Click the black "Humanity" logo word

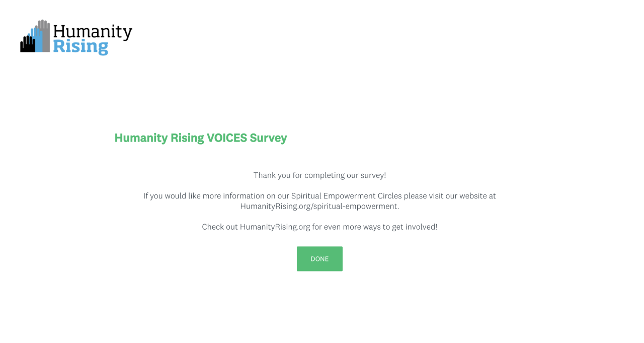pyautogui.click(x=93, y=32)
